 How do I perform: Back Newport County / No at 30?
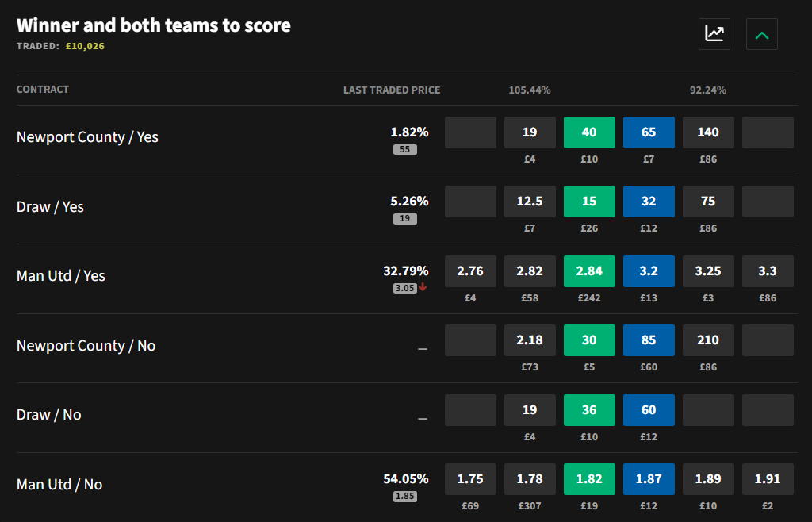[589, 340]
